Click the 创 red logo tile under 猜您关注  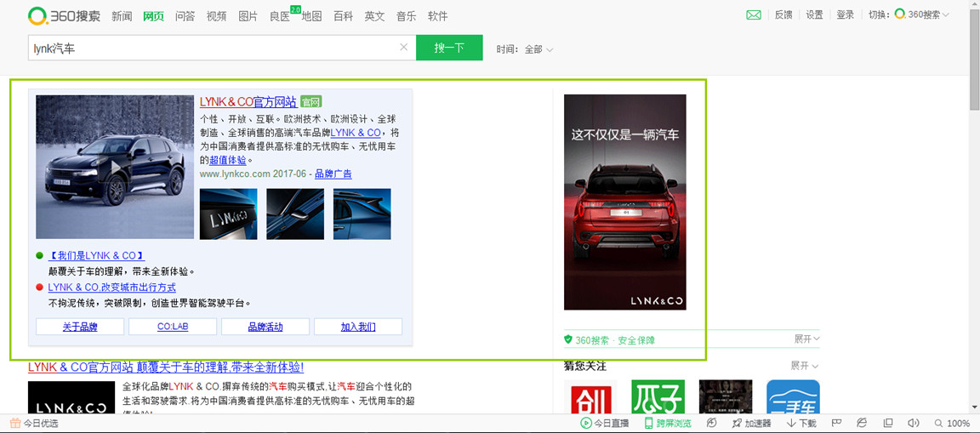[590, 396]
